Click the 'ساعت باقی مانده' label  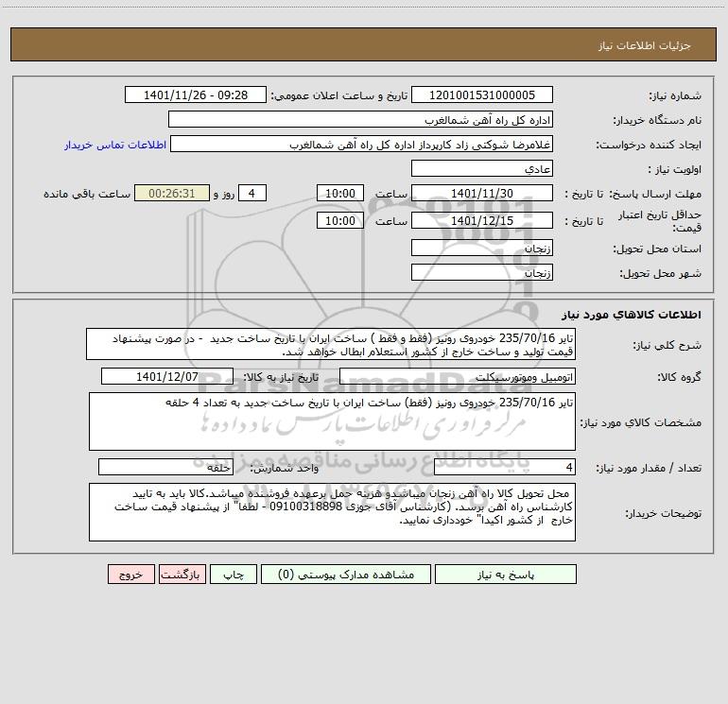(x=87, y=194)
